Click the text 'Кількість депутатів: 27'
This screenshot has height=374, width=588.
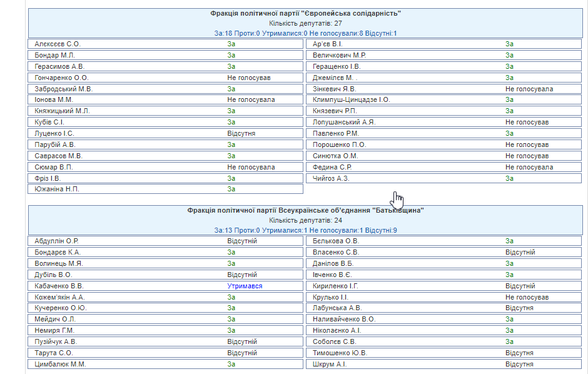click(x=305, y=23)
